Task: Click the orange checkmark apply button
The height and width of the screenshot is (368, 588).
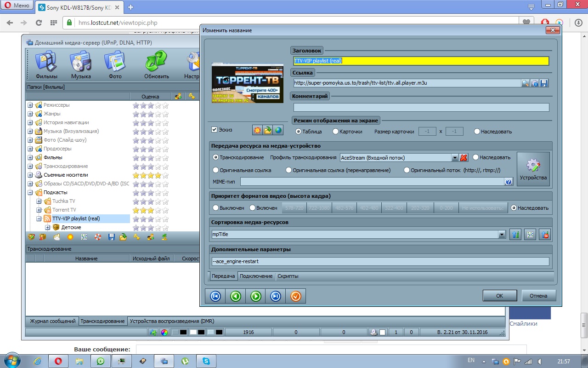Action: pyautogui.click(x=295, y=296)
